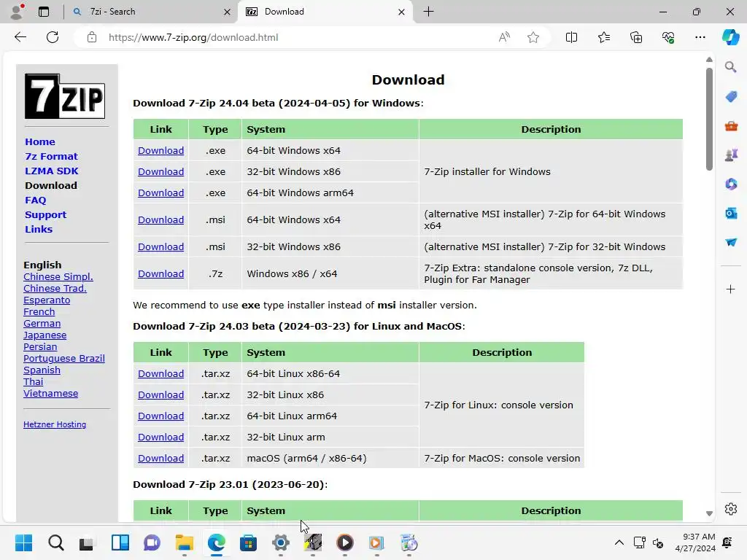Download .msi for 32-bit Windows x86

161,246
